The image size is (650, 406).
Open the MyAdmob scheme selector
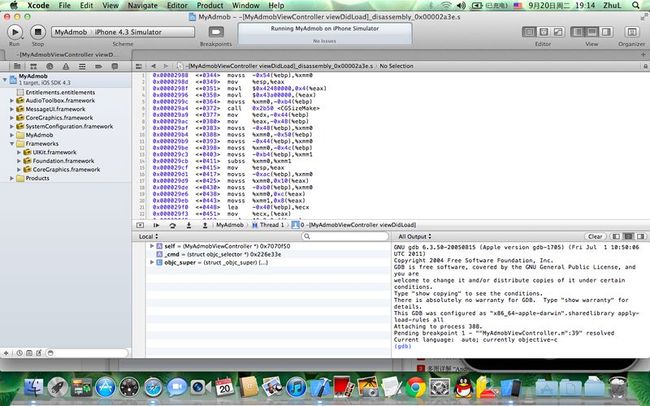pos(71,32)
